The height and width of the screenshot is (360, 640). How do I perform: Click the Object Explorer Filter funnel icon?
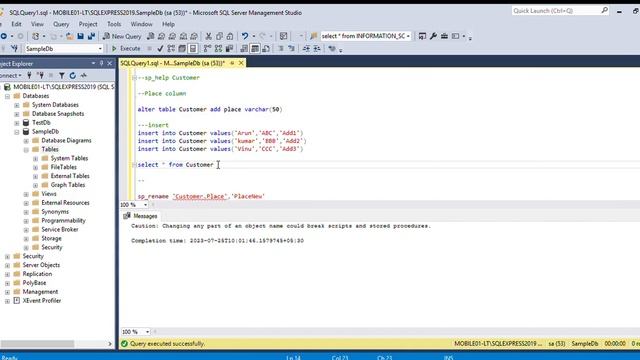(x=62, y=76)
